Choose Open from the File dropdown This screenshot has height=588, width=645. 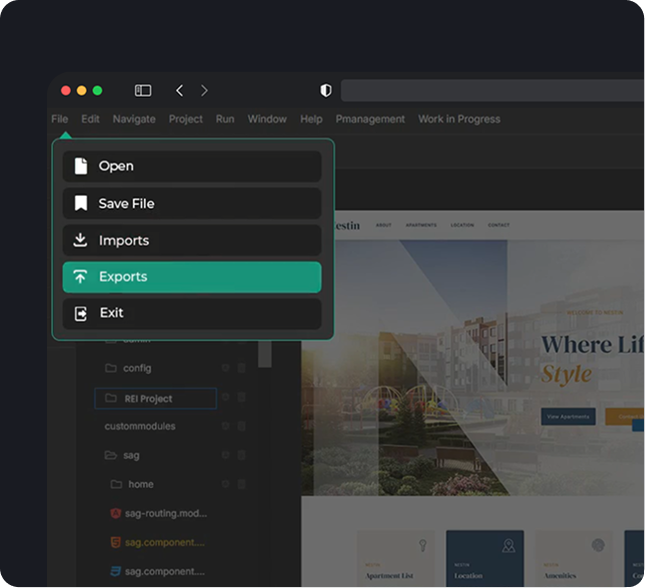click(192, 166)
